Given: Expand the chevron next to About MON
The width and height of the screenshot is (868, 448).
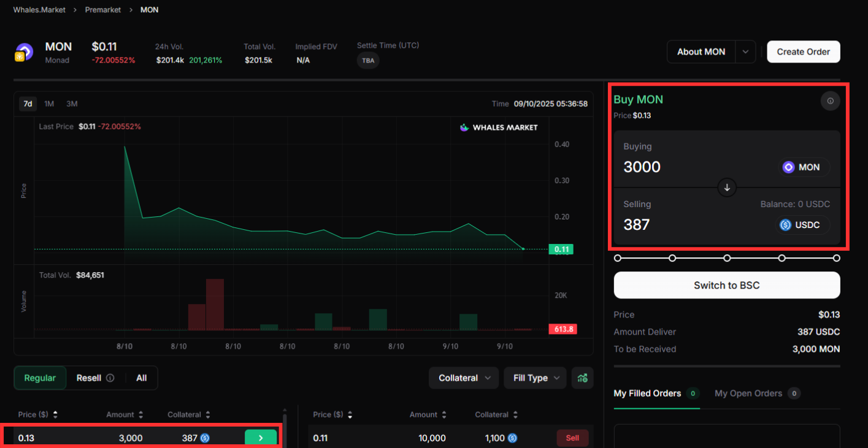Looking at the screenshot, I should pyautogui.click(x=745, y=52).
